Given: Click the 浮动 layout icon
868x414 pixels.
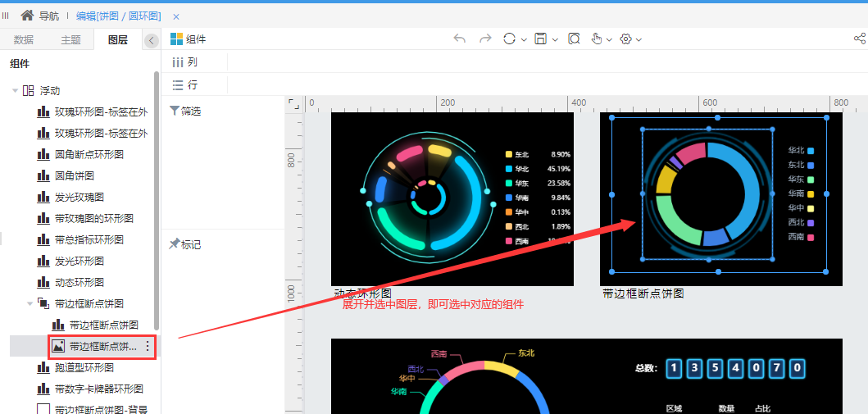Looking at the screenshot, I should pos(28,90).
